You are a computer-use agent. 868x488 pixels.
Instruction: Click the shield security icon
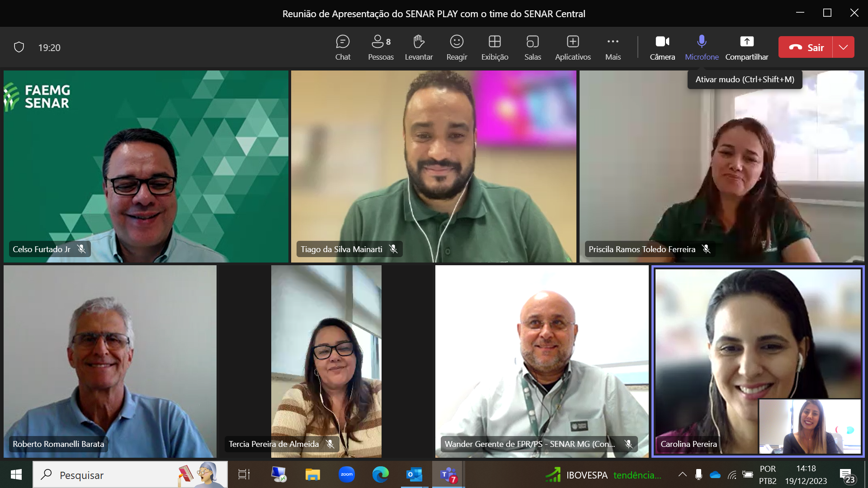[x=19, y=47]
